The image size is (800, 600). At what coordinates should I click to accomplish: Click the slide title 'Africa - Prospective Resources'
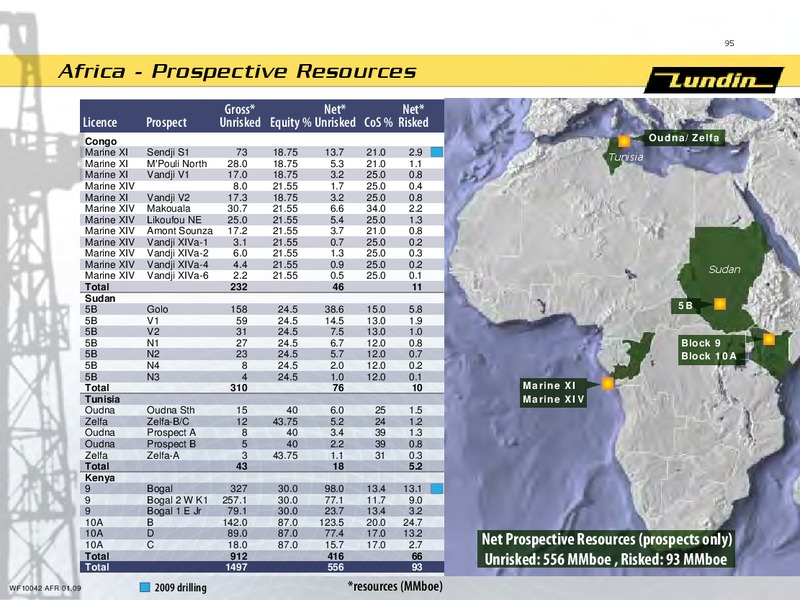click(237, 71)
